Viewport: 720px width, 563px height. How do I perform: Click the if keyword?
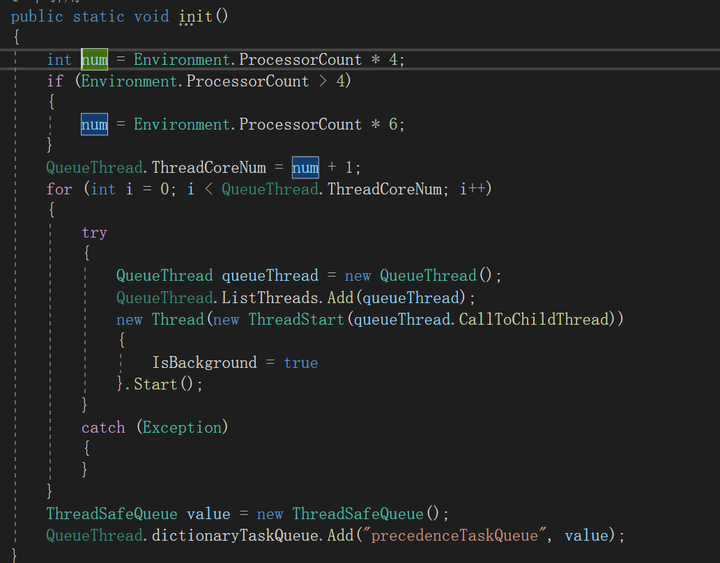tap(55, 81)
